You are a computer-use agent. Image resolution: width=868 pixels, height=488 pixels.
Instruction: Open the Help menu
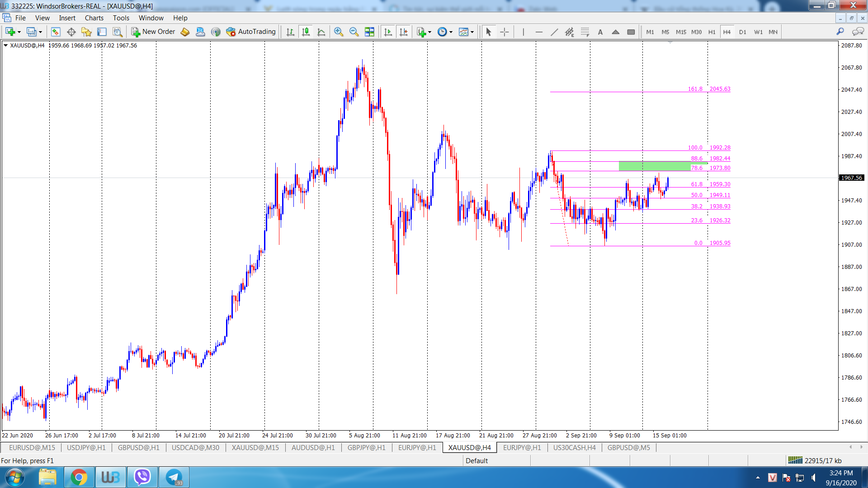180,18
